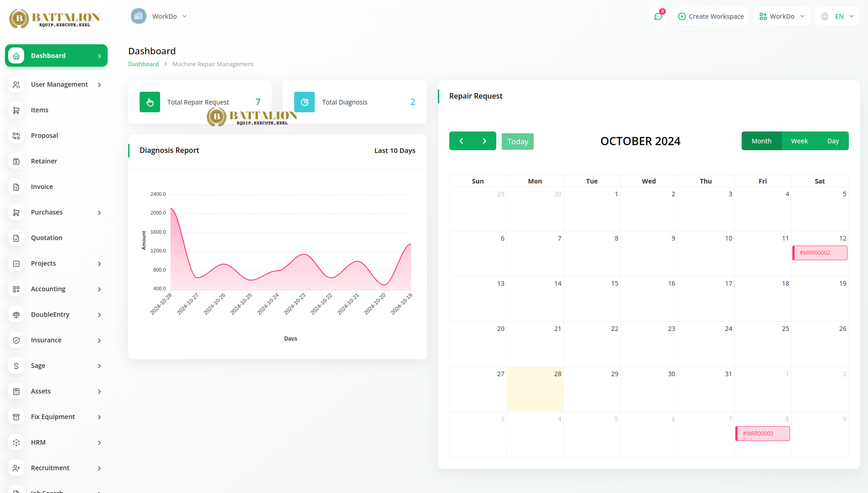The height and width of the screenshot is (493, 868).
Task: Click the Dashboard breadcrumb link
Action: 143,64
